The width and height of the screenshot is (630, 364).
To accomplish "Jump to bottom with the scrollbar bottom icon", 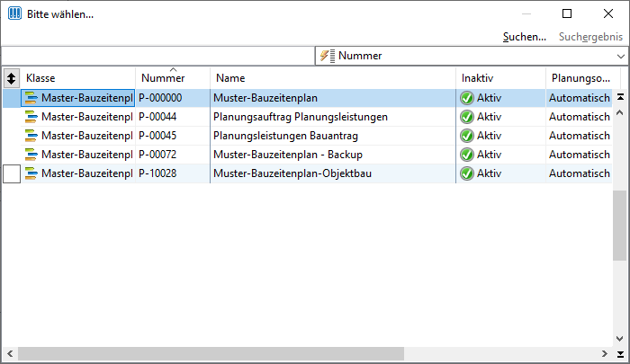I will (x=620, y=354).
